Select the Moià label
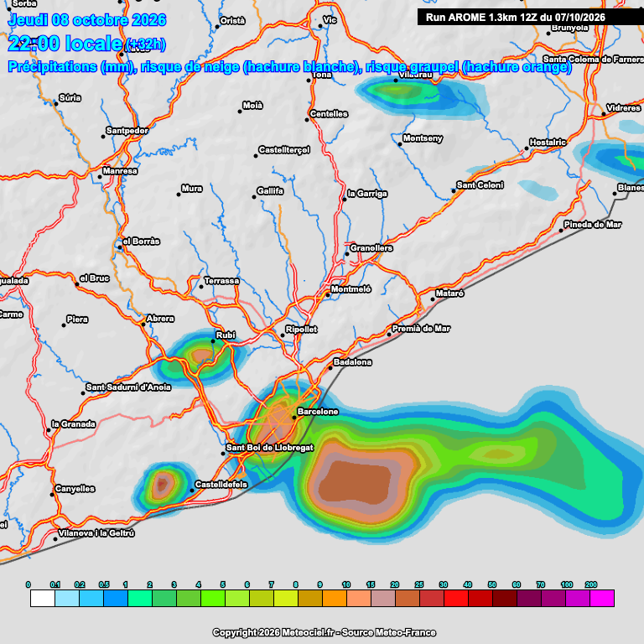The image size is (644, 644). click(252, 106)
